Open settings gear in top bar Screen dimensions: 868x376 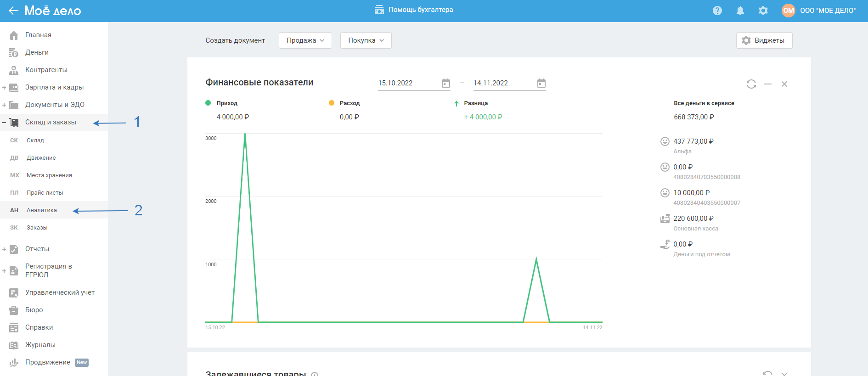point(763,11)
